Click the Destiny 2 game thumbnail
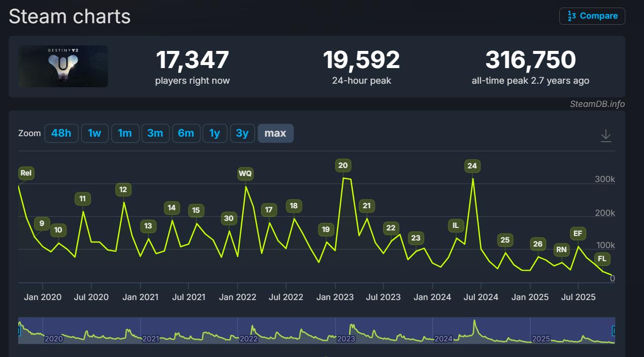 63,67
